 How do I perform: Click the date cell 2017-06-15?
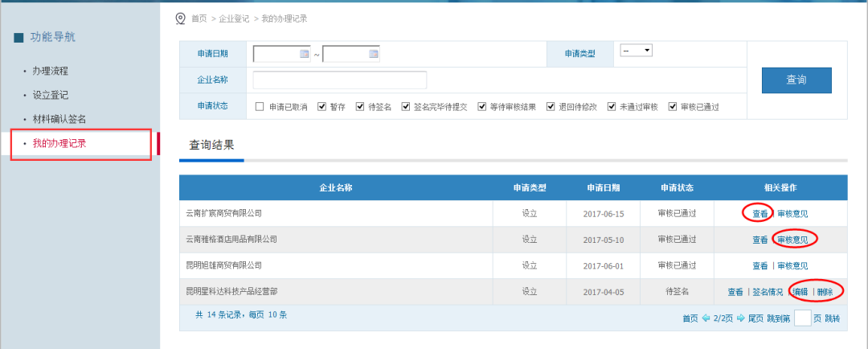click(x=604, y=214)
